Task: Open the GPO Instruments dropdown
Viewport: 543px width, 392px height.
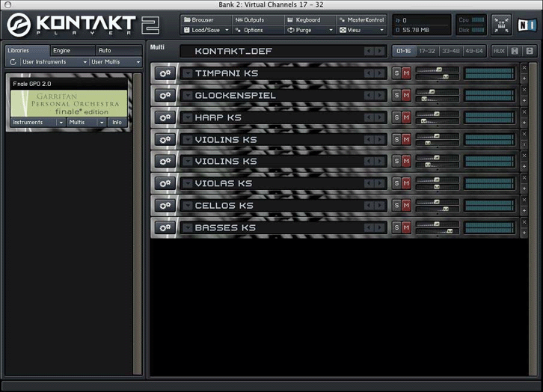Action: [x=37, y=122]
